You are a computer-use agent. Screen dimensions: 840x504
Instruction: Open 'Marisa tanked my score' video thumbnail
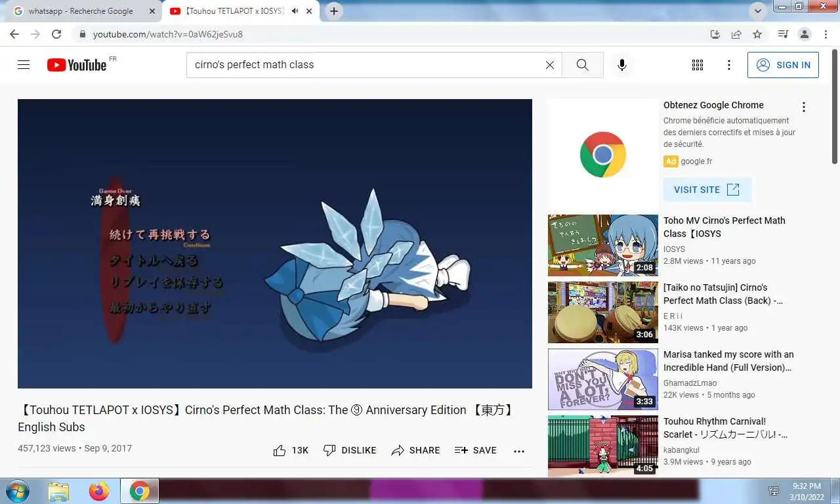[603, 379]
